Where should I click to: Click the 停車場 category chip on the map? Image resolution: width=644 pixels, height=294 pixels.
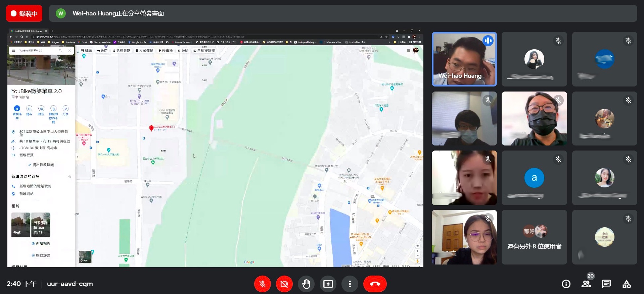166,51
